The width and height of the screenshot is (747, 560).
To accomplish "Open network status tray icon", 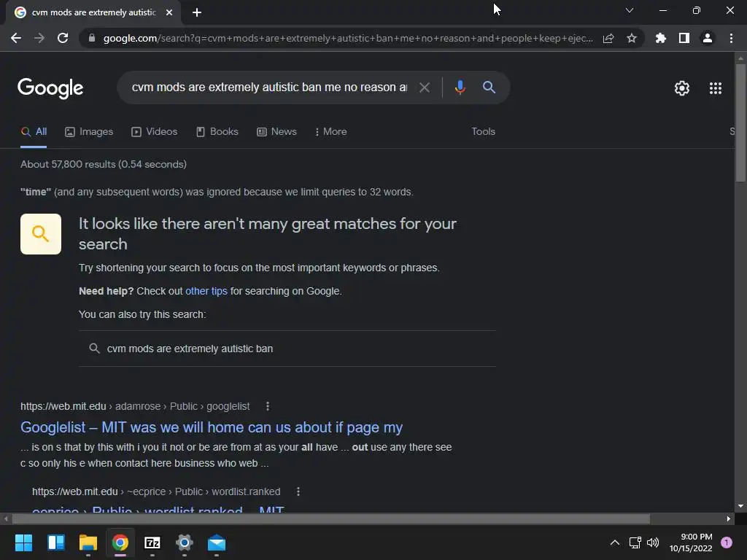I will 635,542.
